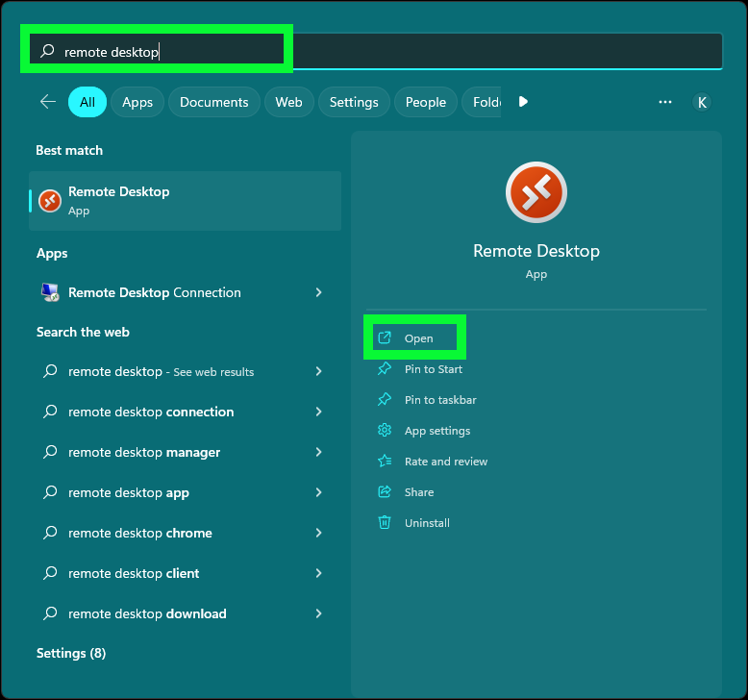Click the Uninstall trash icon

(x=385, y=523)
